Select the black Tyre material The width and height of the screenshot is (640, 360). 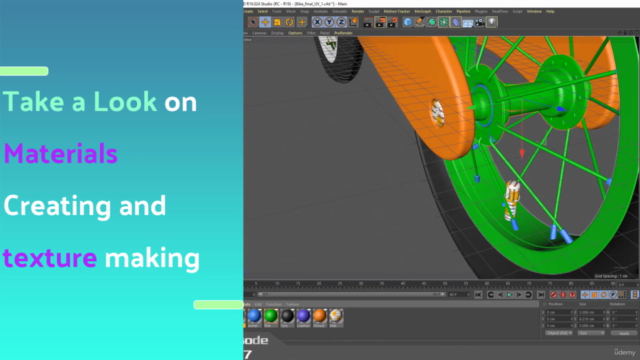pos(287,318)
